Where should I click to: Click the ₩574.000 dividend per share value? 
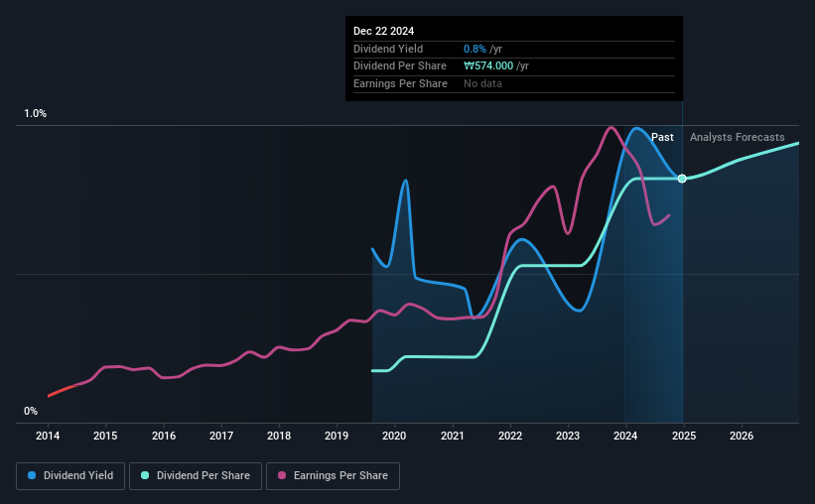[x=488, y=66]
